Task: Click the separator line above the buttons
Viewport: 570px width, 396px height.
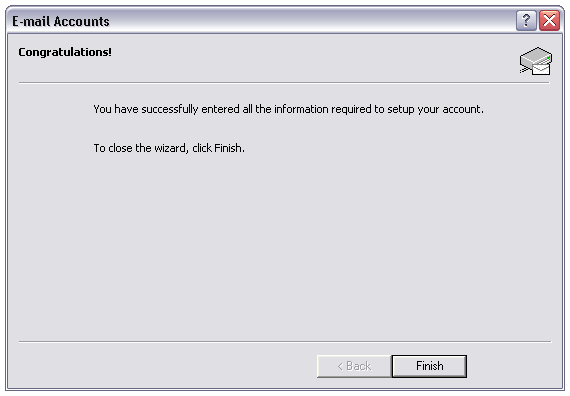Action: pyautogui.click(x=285, y=342)
